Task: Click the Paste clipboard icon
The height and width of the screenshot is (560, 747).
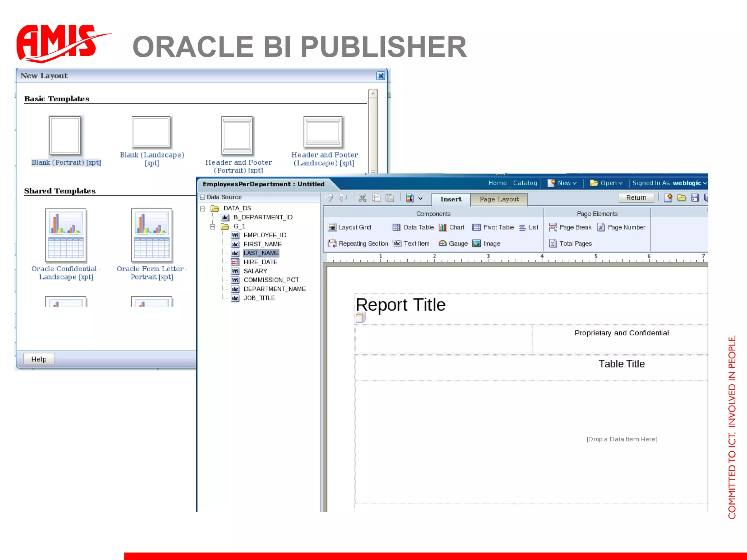Action: [390, 198]
